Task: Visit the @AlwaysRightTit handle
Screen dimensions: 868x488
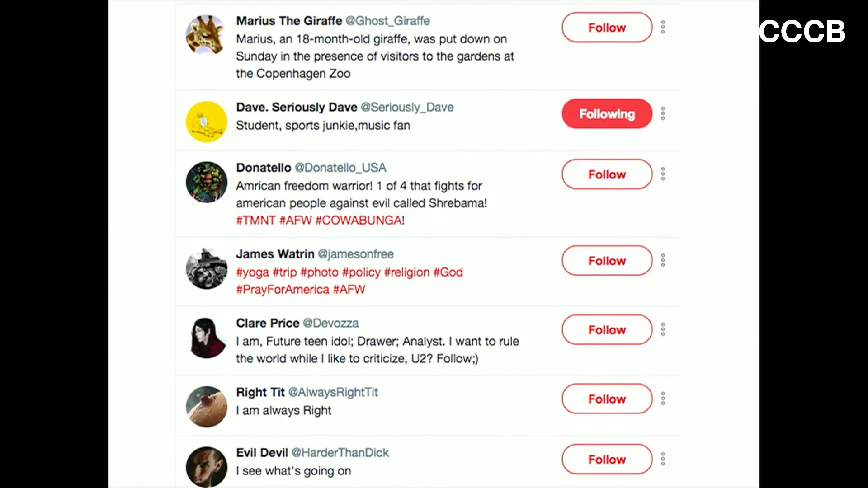Action: (x=333, y=392)
